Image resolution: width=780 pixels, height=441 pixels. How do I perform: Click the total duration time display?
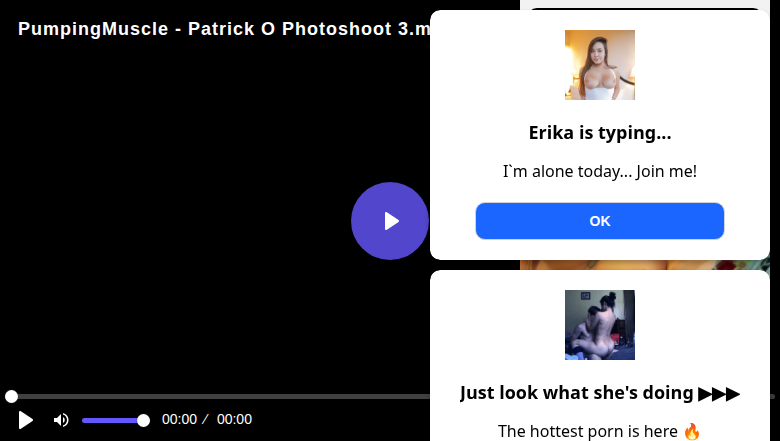[x=234, y=420]
